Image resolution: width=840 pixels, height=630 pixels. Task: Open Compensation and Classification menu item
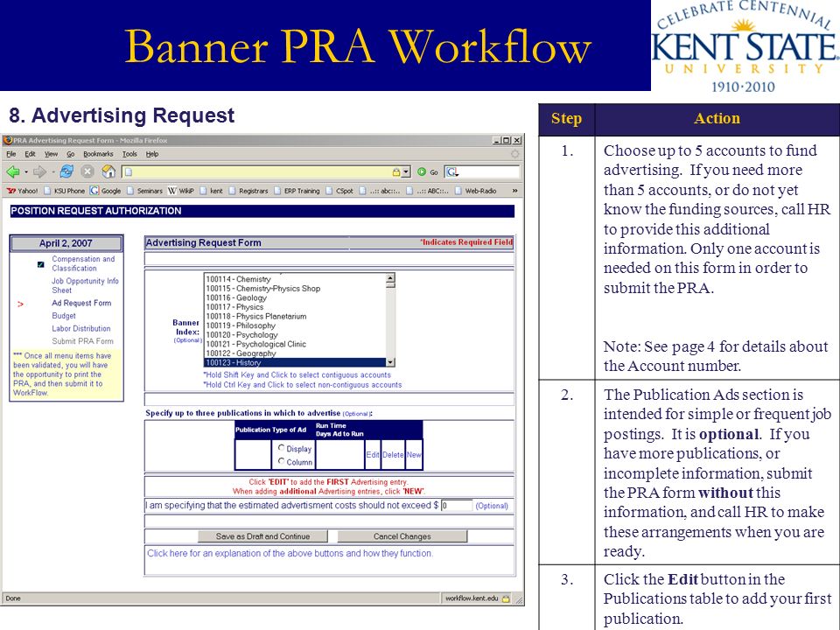83,263
